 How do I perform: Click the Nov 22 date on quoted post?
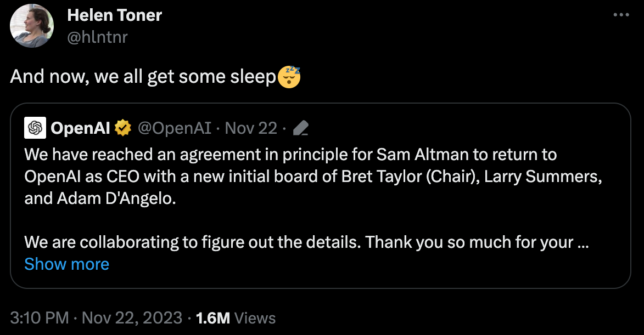[x=251, y=128]
